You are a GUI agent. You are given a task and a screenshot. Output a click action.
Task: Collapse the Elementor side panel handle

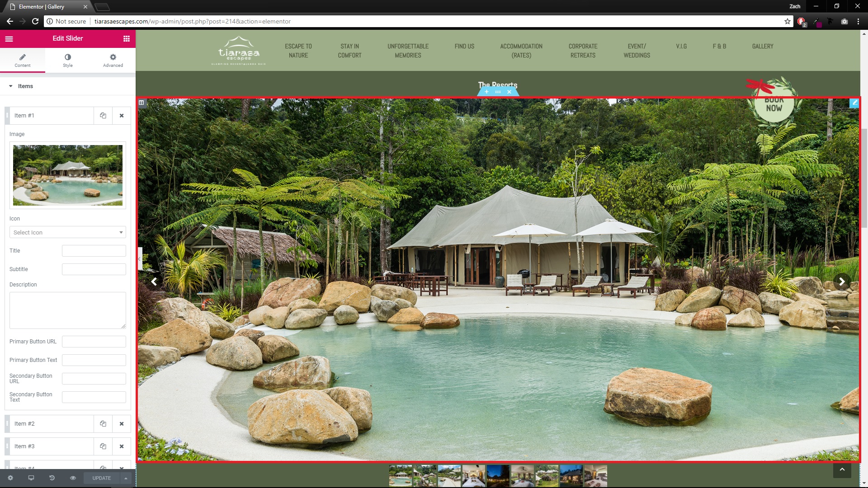pos(139,259)
